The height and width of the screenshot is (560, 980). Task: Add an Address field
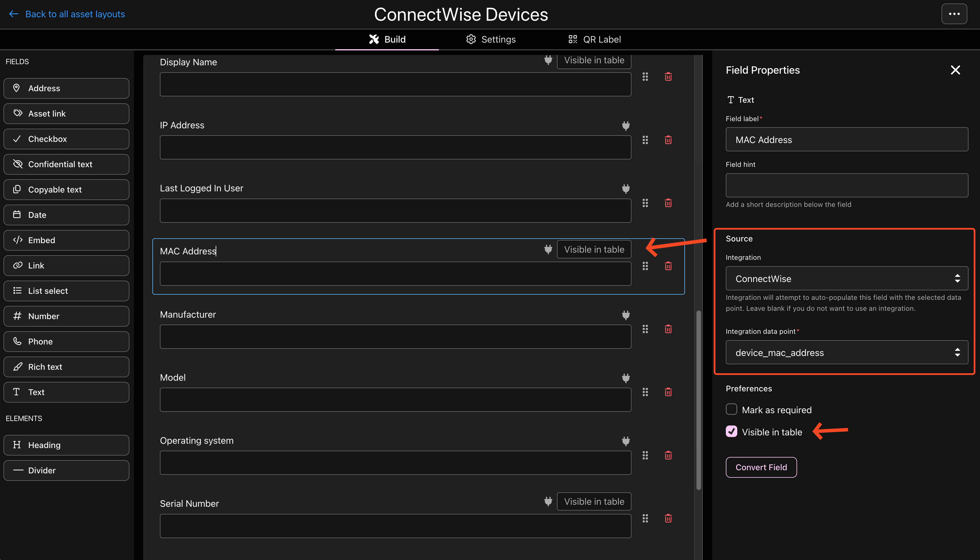coord(66,88)
